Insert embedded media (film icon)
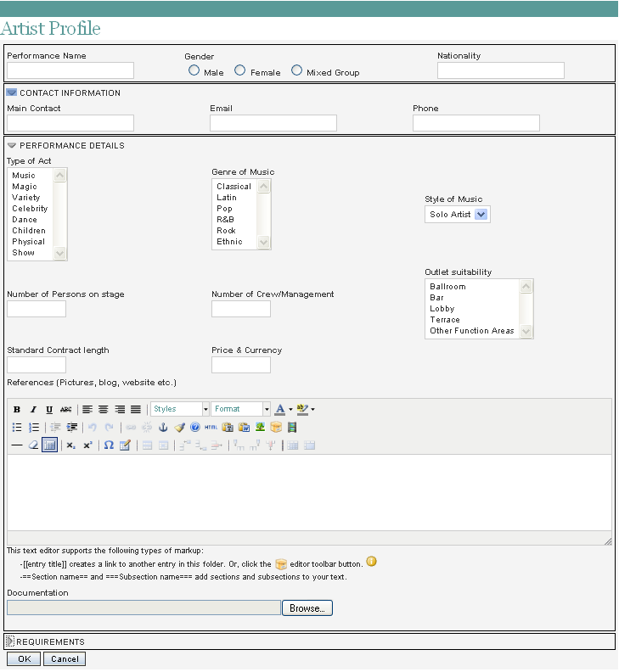 [292, 428]
